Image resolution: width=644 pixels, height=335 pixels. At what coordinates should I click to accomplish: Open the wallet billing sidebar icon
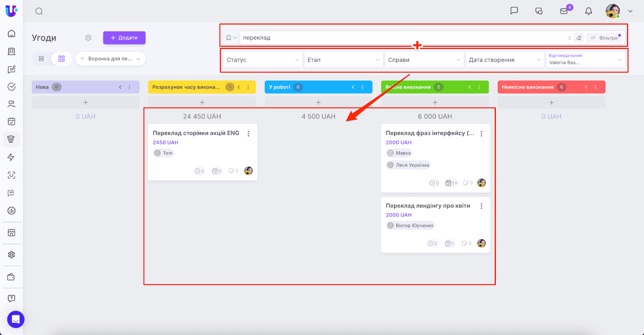pyautogui.click(x=11, y=277)
